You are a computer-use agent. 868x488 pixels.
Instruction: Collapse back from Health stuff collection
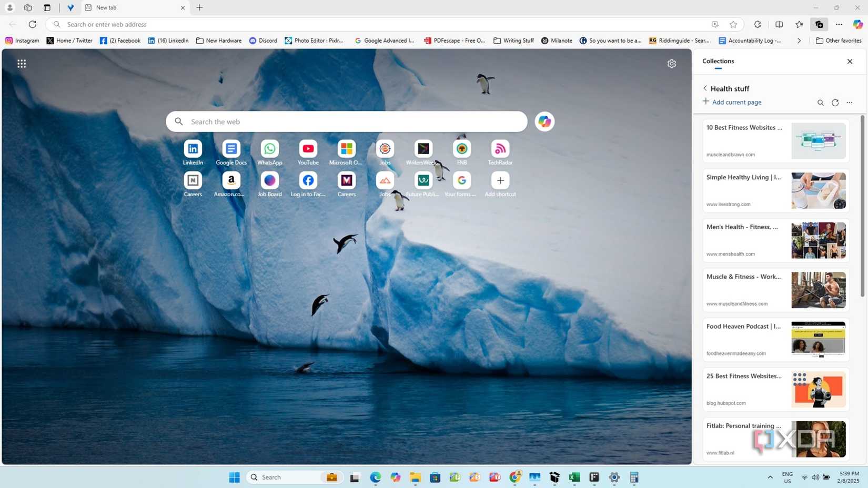(705, 88)
